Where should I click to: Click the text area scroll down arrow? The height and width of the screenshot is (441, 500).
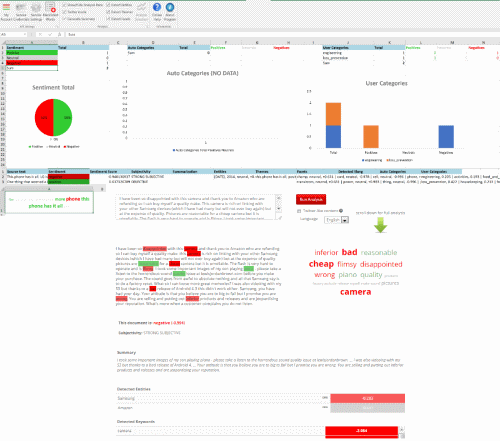pyautogui.click(x=279, y=209)
